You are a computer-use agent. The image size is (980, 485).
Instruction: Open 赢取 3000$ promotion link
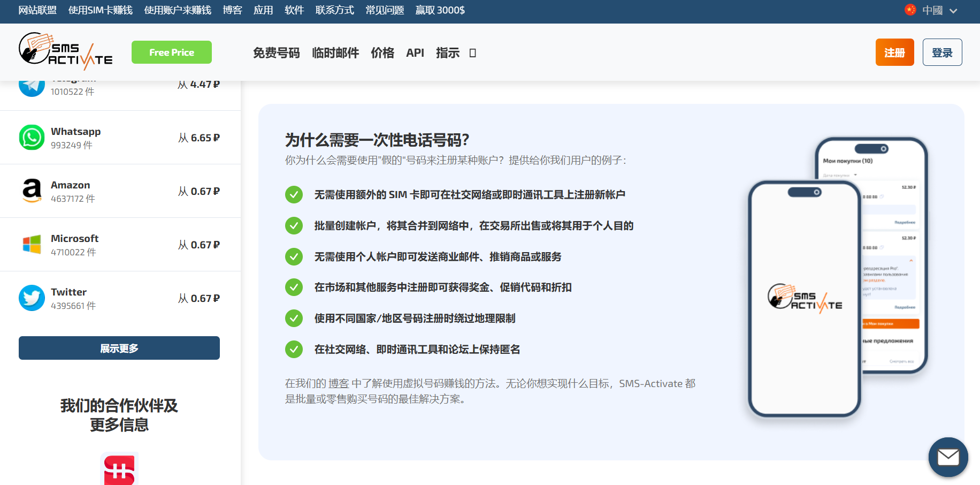point(440,10)
